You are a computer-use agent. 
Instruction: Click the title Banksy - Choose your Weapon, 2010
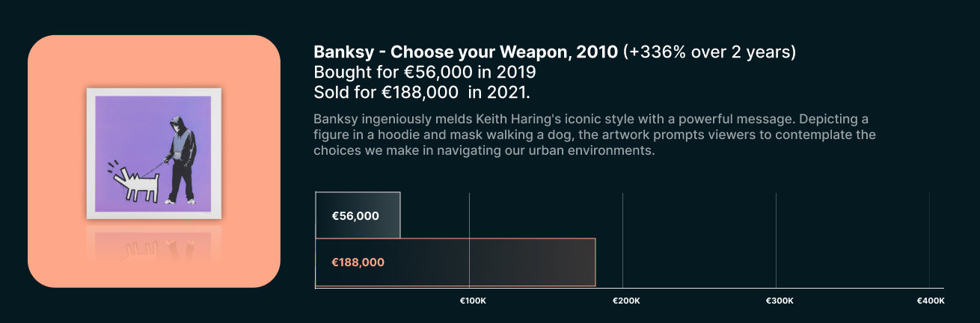[x=466, y=53]
